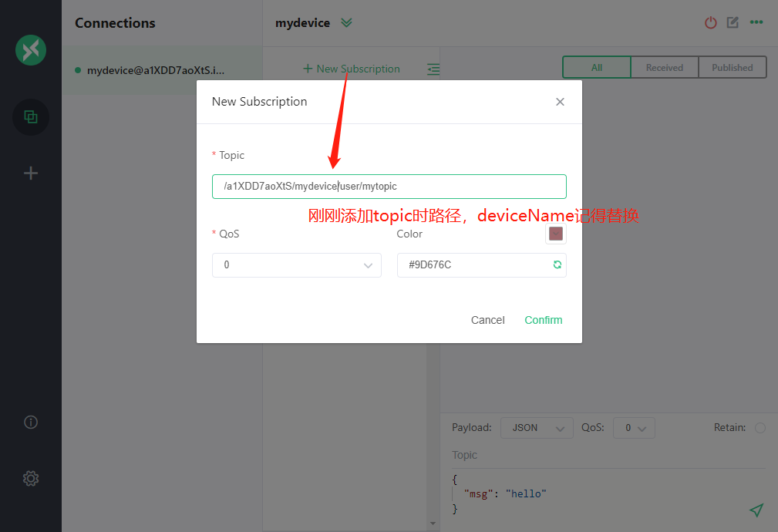Click the publish Topic input field
This screenshot has height=532, width=778.
(608, 455)
